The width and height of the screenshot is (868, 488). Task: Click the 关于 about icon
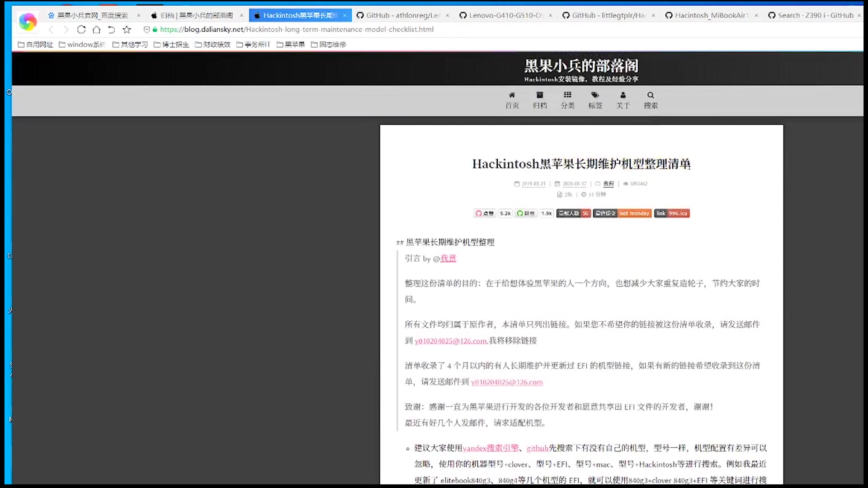[x=623, y=100]
